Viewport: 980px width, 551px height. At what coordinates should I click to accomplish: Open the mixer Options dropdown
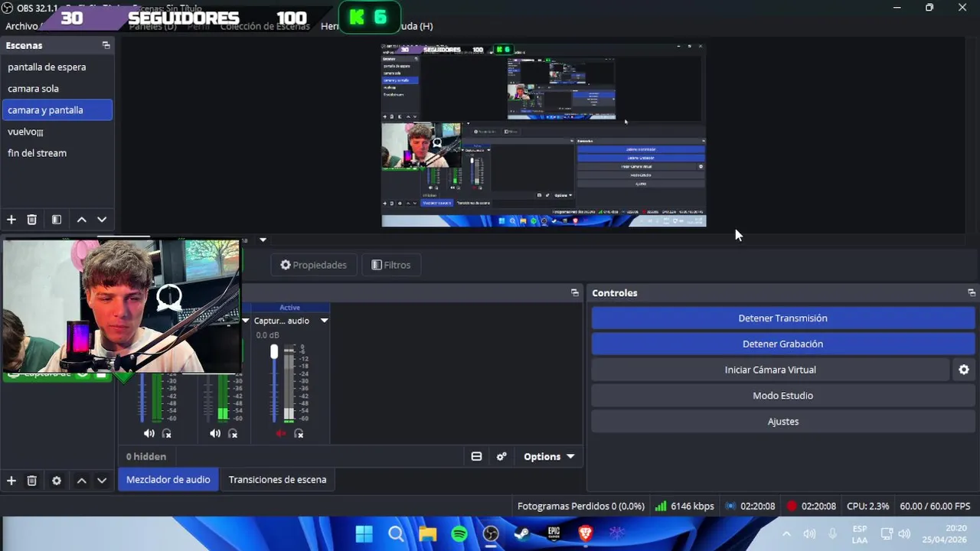tap(549, 456)
